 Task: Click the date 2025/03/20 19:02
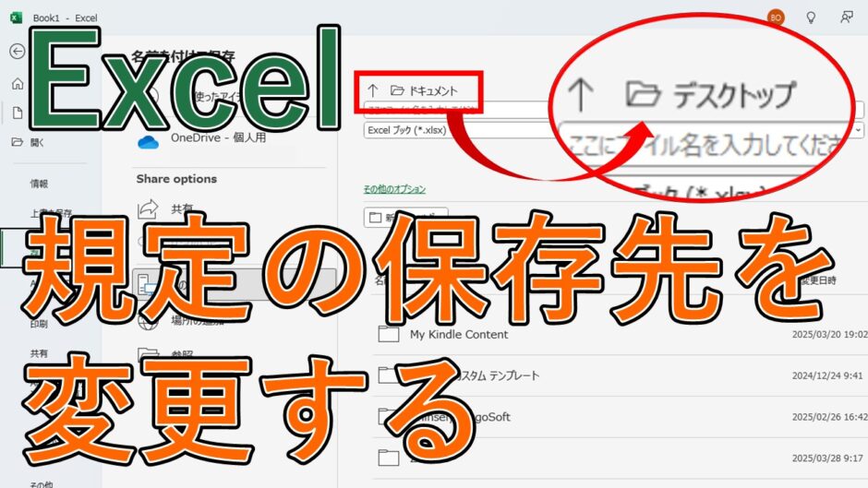coord(828,335)
